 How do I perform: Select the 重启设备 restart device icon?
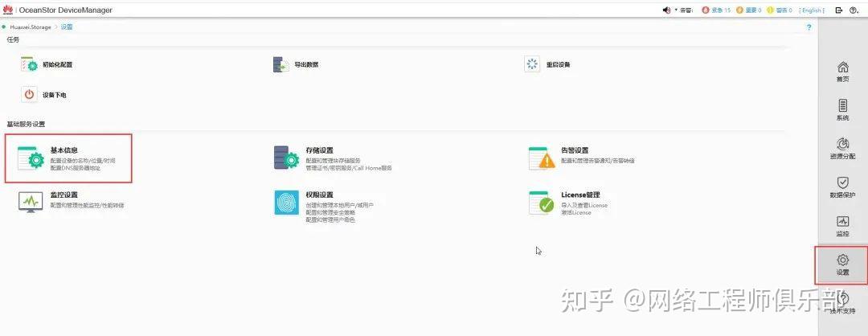click(x=532, y=64)
